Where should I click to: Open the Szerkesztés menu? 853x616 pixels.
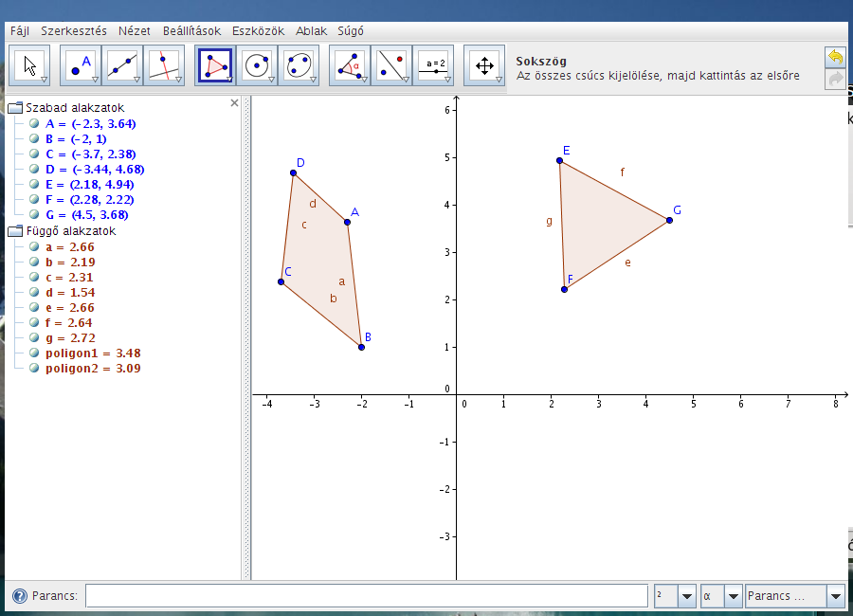[x=74, y=31]
